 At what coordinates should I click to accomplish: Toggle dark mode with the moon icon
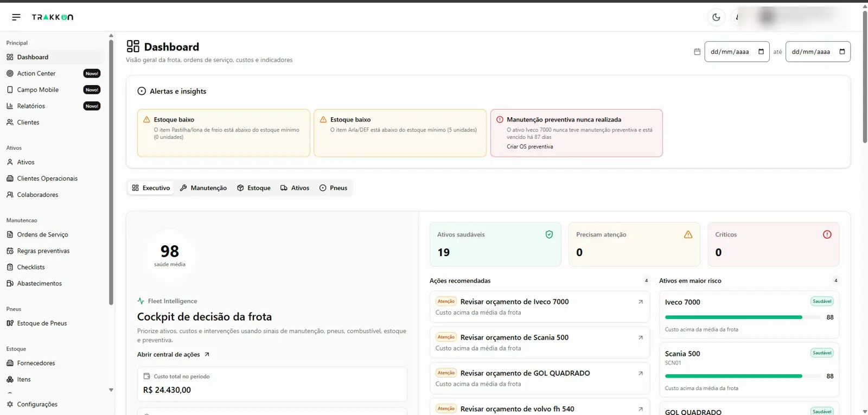coord(716,17)
